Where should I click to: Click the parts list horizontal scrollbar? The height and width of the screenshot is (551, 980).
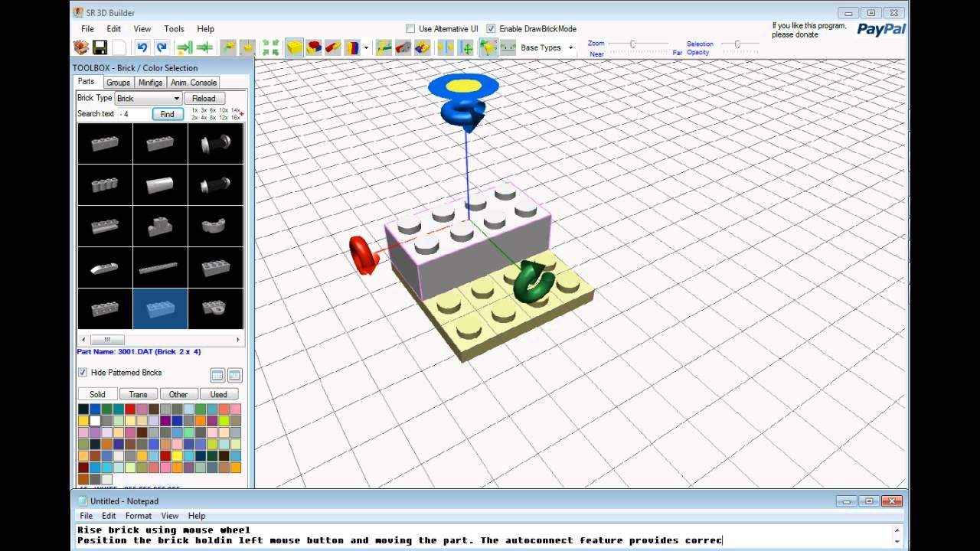(x=160, y=339)
